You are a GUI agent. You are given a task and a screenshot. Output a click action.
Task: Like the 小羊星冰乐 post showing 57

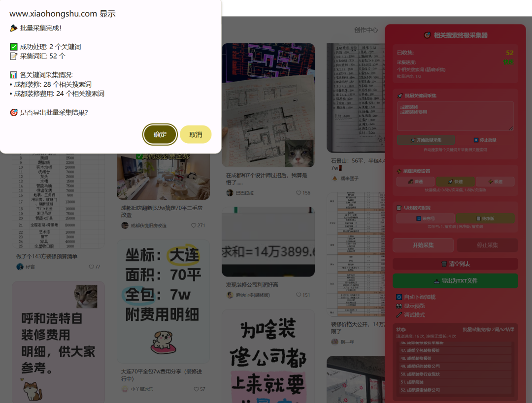coord(196,389)
